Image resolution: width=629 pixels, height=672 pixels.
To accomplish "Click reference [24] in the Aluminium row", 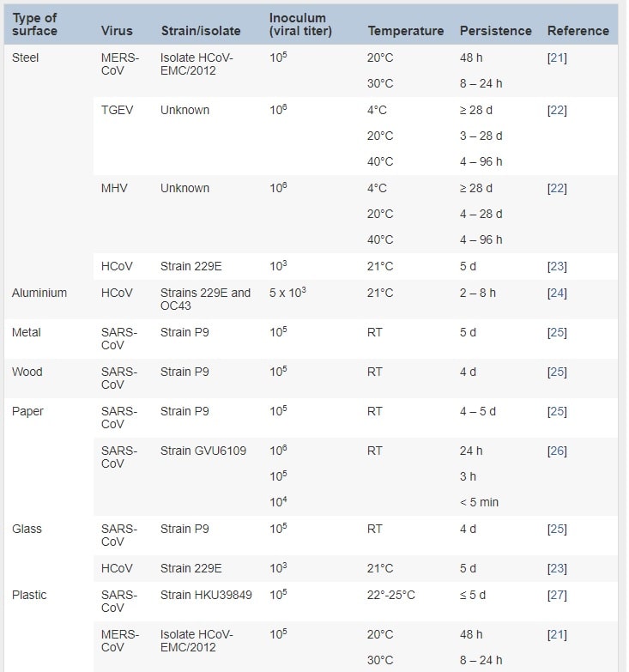I will (557, 294).
